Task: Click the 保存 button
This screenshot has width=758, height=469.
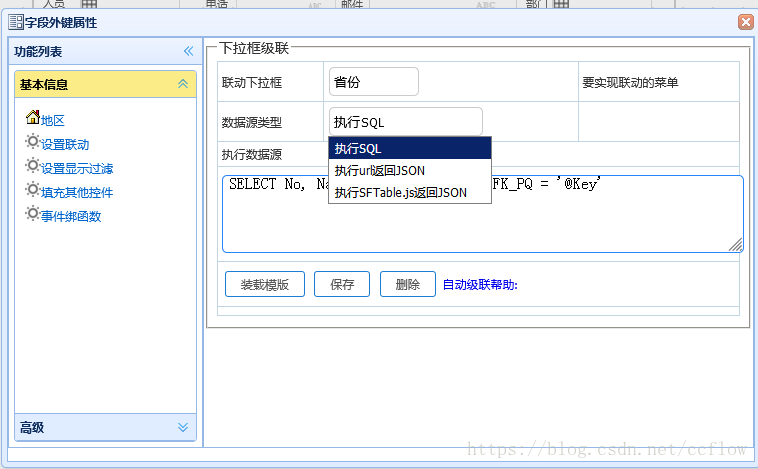Action: (342, 284)
